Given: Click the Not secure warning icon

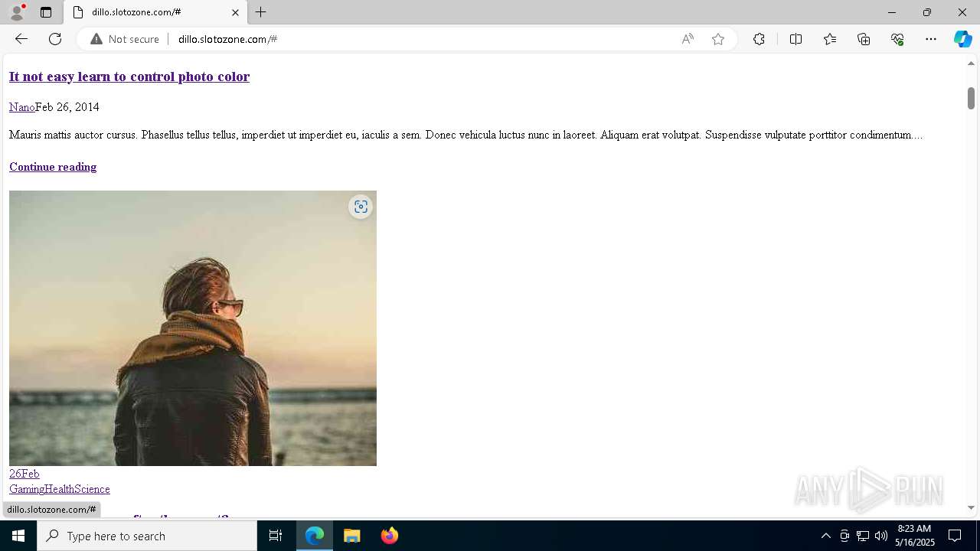Looking at the screenshot, I should (96, 39).
